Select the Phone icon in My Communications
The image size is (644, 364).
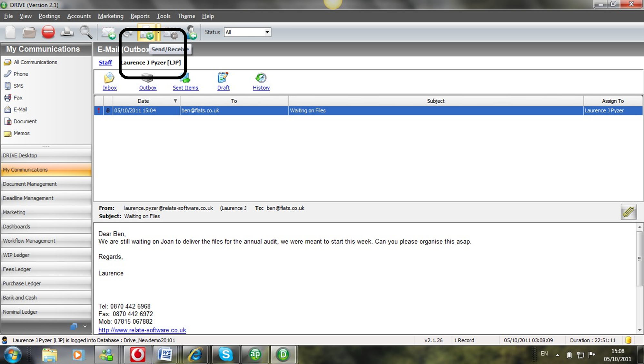tap(7, 74)
